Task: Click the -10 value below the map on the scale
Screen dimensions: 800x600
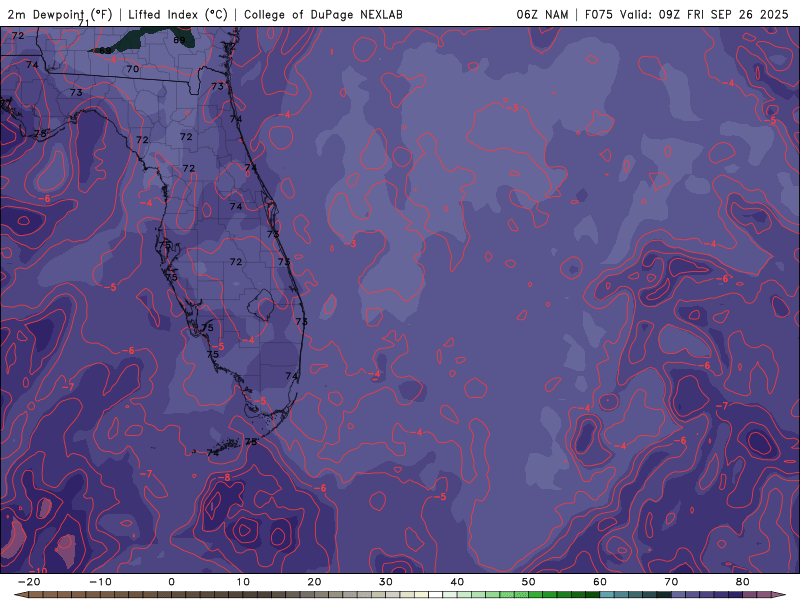Action: coord(100,582)
